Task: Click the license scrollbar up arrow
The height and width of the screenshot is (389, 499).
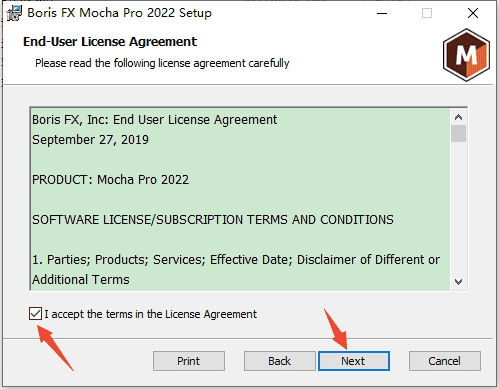Action: [458, 117]
